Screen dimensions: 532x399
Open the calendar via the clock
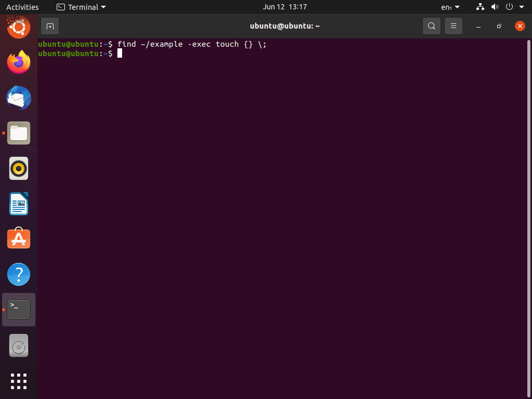[x=285, y=7]
